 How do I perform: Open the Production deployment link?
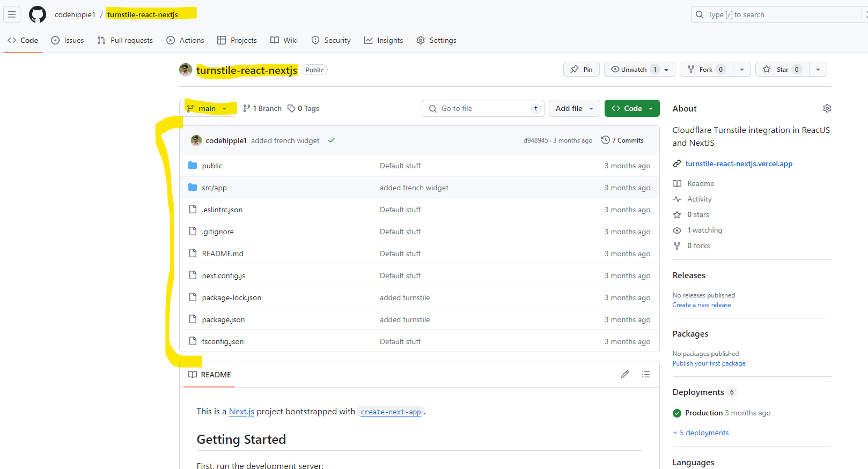click(704, 413)
